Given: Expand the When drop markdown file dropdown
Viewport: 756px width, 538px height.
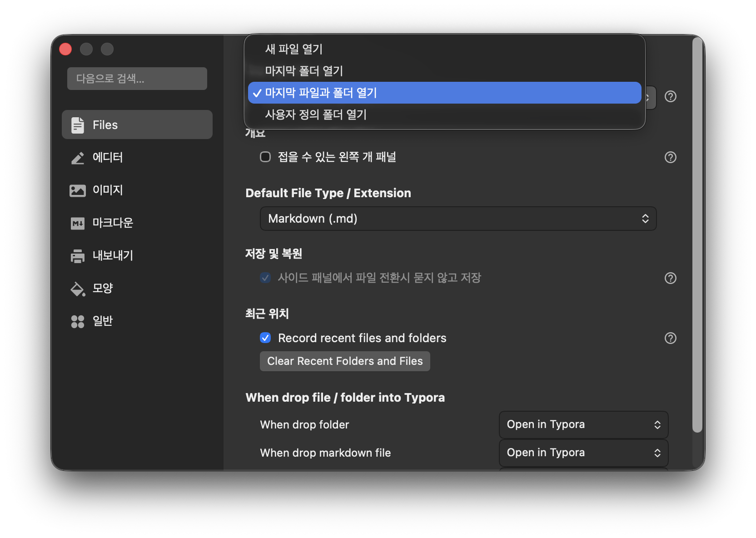Looking at the screenshot, I should click(583, 453).
